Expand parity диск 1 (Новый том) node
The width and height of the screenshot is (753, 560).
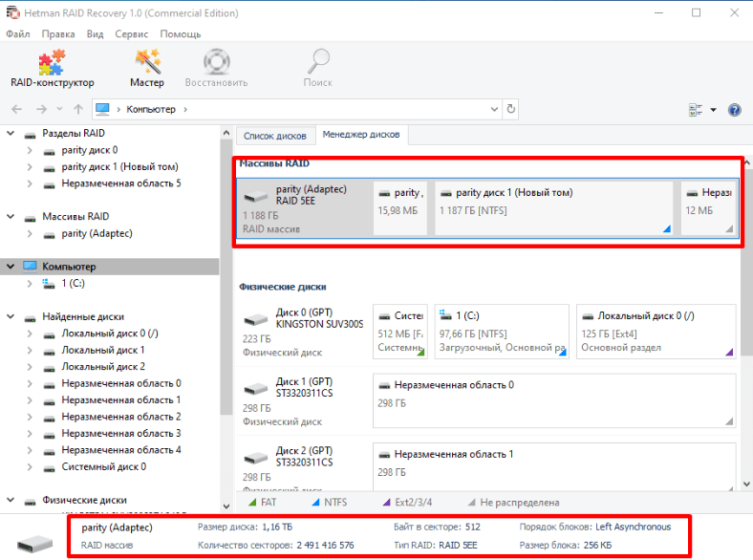30,167
